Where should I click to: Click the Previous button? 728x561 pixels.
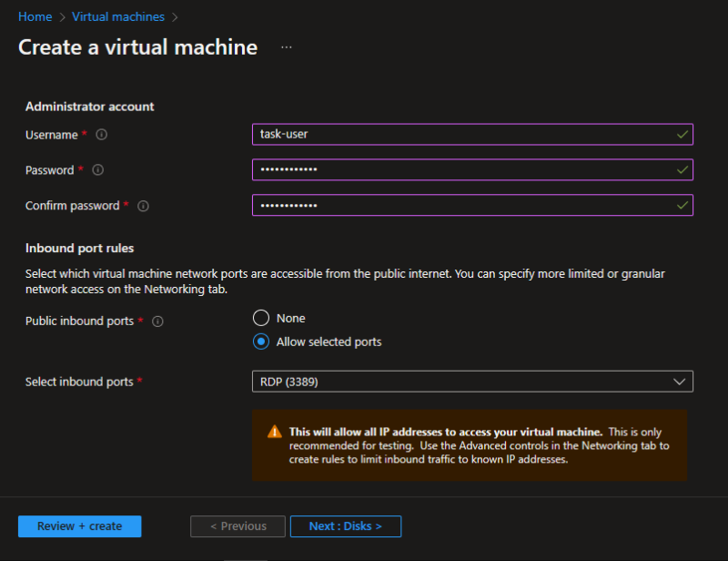pos(238,526)
